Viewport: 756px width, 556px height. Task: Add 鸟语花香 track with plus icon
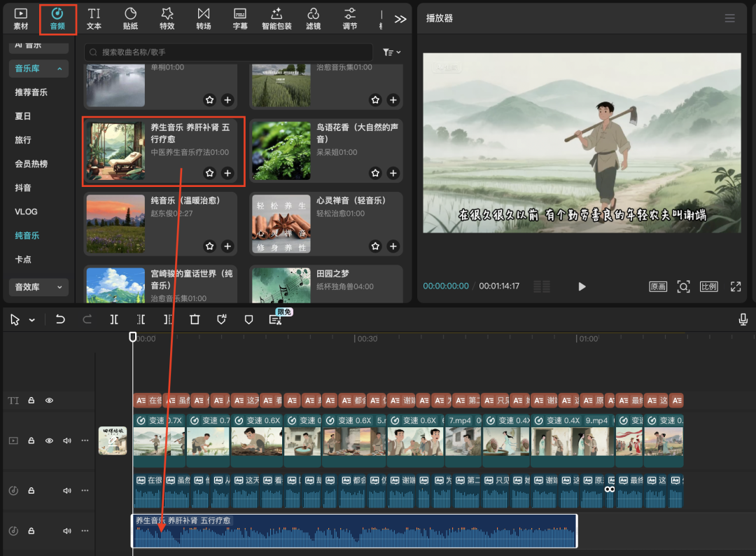(x=393, y=173)
